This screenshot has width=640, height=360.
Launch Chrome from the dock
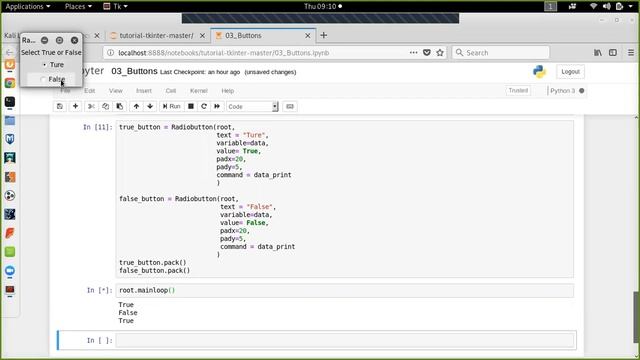coord(10,83)
